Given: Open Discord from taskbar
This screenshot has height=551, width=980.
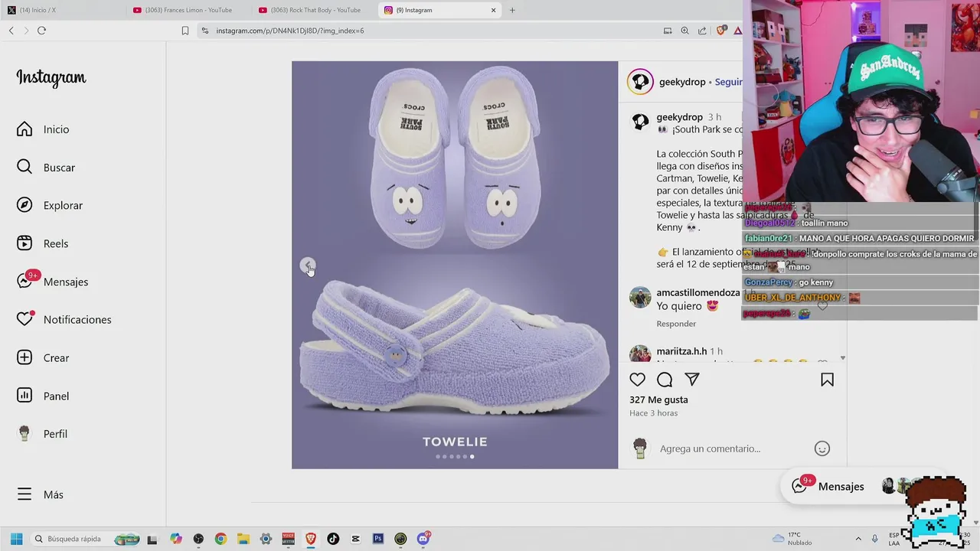Looking at the screenshot, I should 423,539.
